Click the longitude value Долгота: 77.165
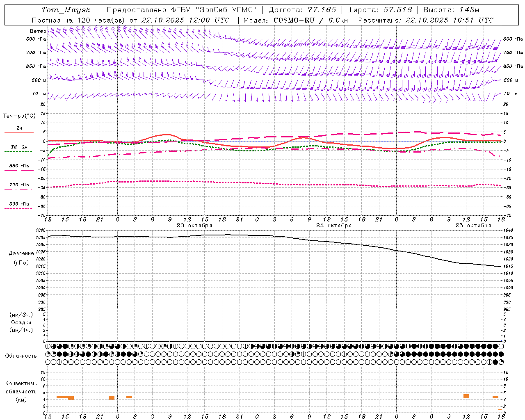 pos(302,10)
